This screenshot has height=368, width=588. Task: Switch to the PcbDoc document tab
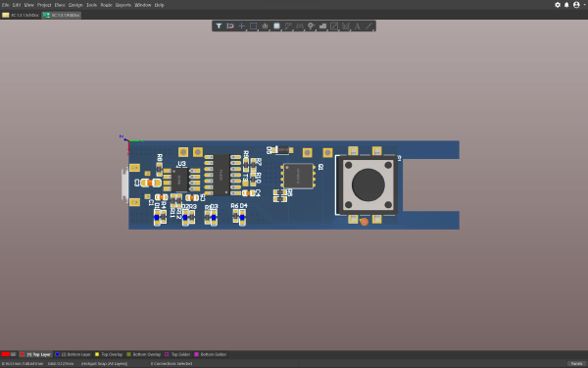tap(61, 15)
